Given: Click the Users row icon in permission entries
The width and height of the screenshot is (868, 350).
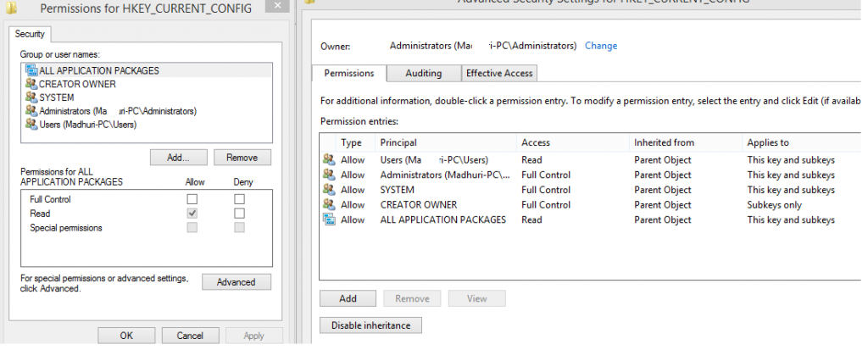Looking at the screenshot, I should point(329,160).
